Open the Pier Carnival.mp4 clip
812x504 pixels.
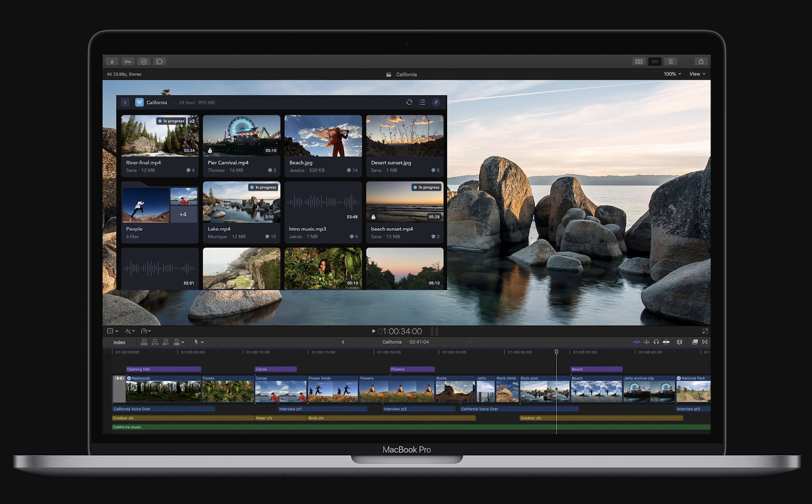point(242,135)
